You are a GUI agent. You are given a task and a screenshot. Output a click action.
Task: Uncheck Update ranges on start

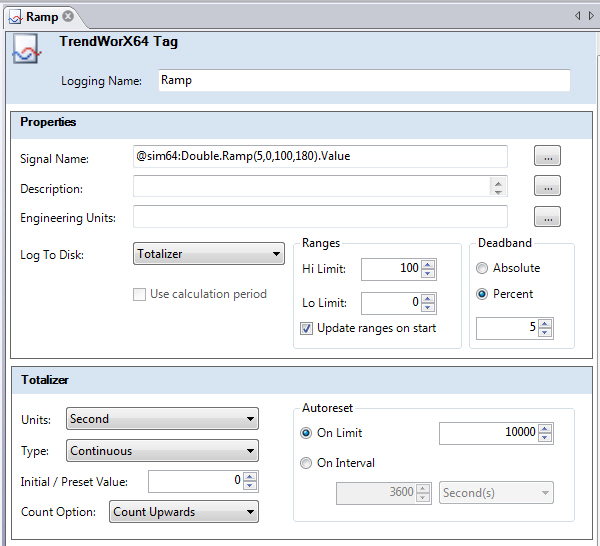point(306,329)
